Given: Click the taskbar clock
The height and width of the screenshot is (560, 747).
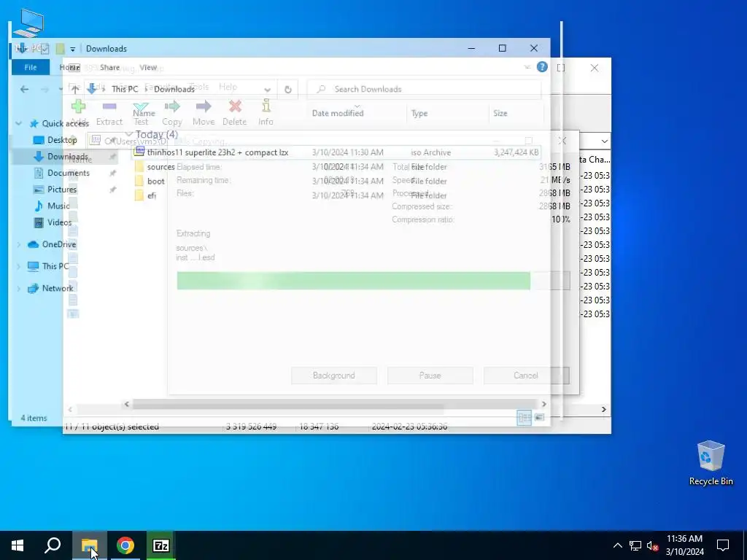Looking at the screenshot, I should (684, 545).
